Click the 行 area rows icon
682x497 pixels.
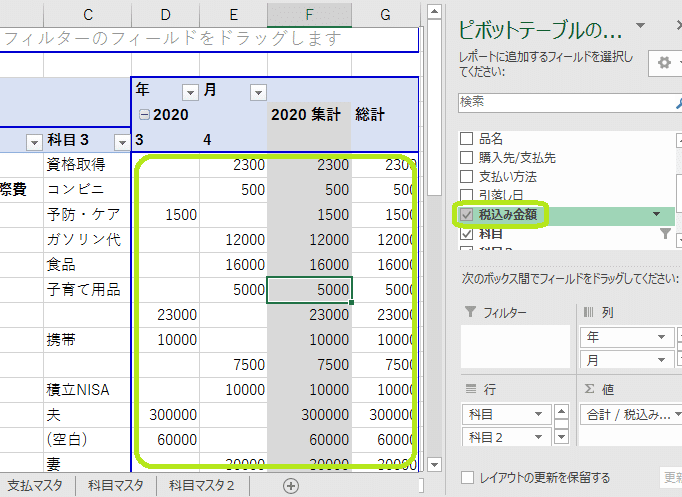[471, 388]
